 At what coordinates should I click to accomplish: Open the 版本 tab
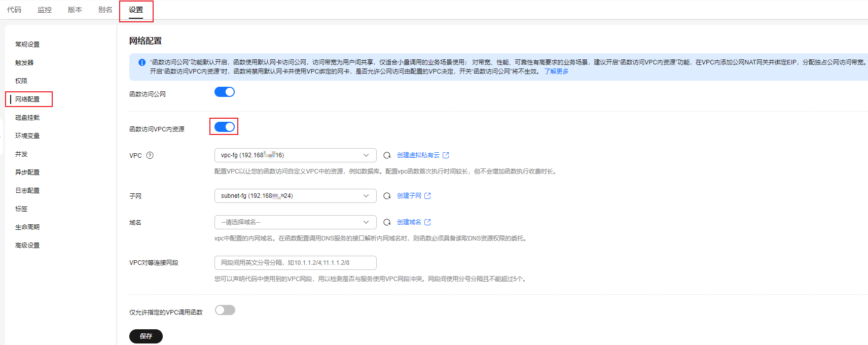click(x=75, y=10)
